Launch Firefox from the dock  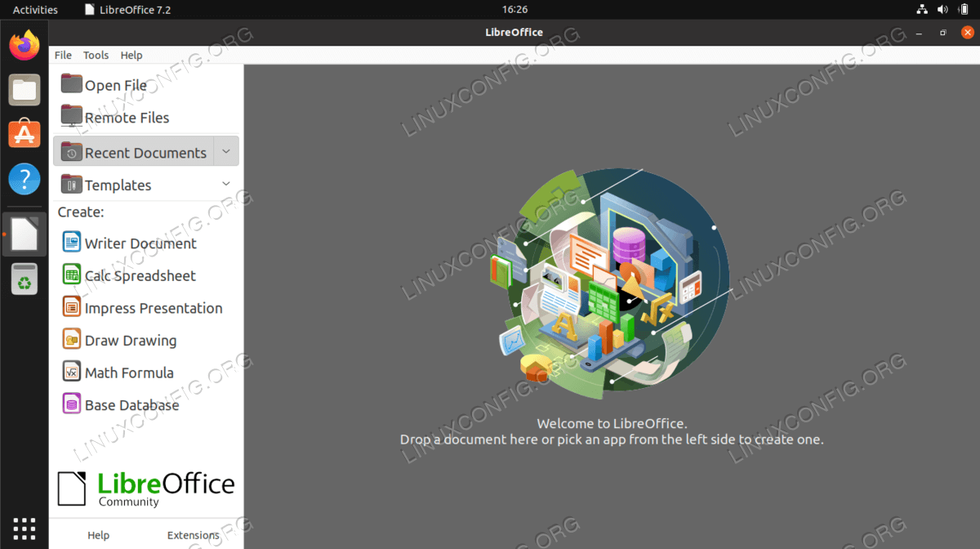(x=24, y=45)
